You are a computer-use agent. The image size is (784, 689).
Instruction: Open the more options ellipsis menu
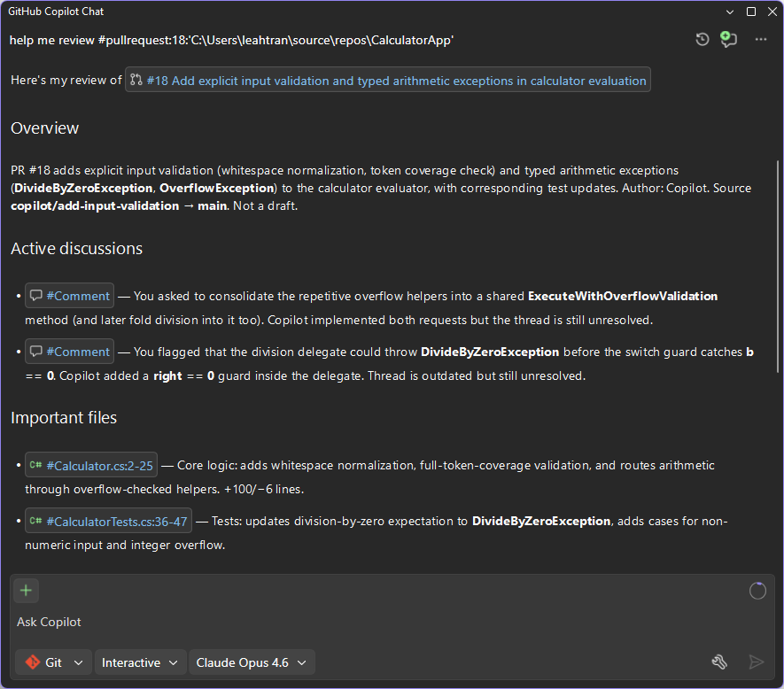click(x=761, y=40)
